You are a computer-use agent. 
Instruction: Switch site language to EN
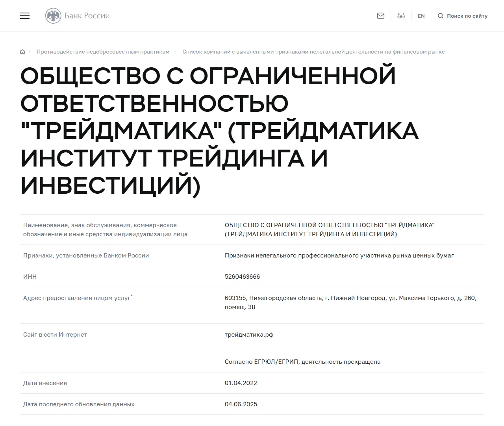pos(421,16)
